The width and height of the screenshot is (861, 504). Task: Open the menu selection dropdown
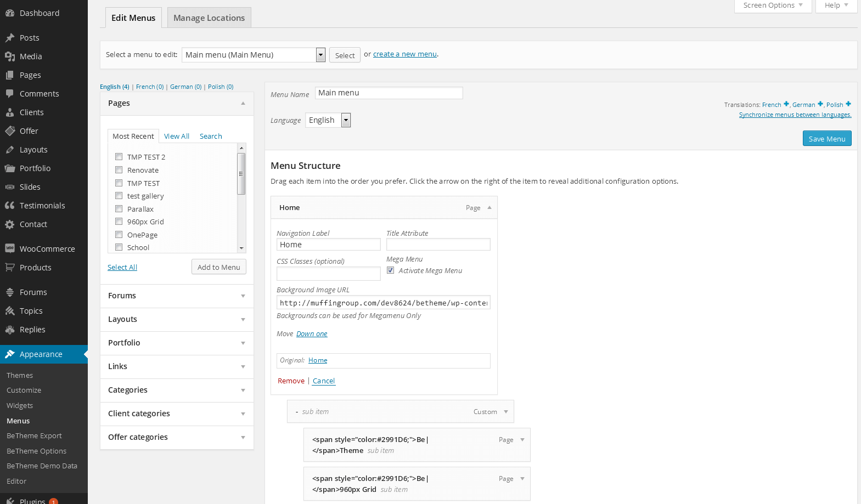pos(320,55)
